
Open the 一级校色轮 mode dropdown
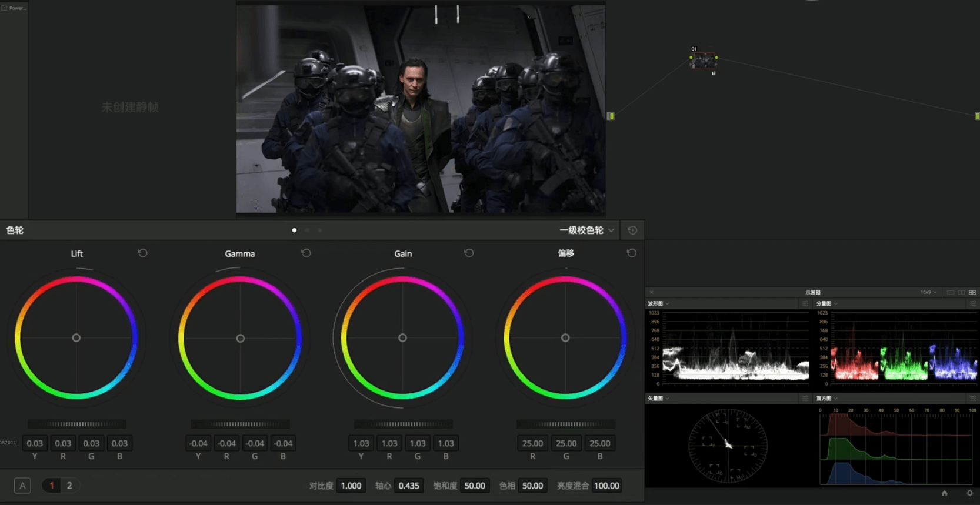pyautogui.click(x=586, y=230)
